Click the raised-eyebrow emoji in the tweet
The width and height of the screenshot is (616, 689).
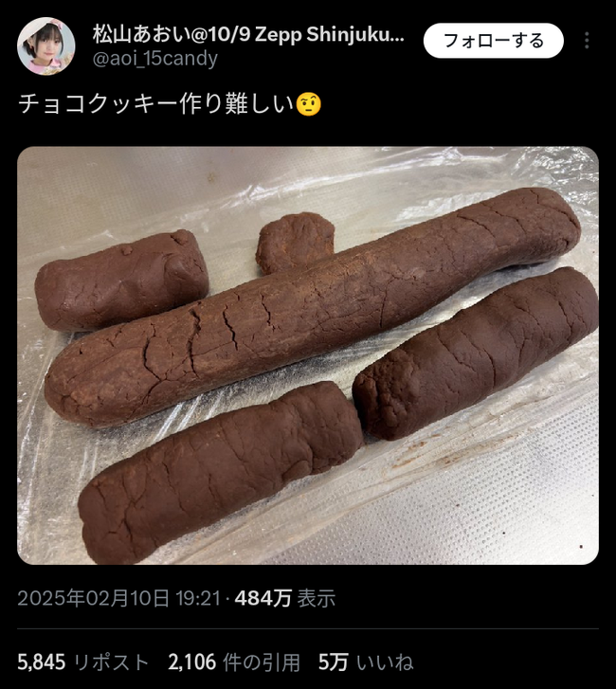click(x=309, y=104)
